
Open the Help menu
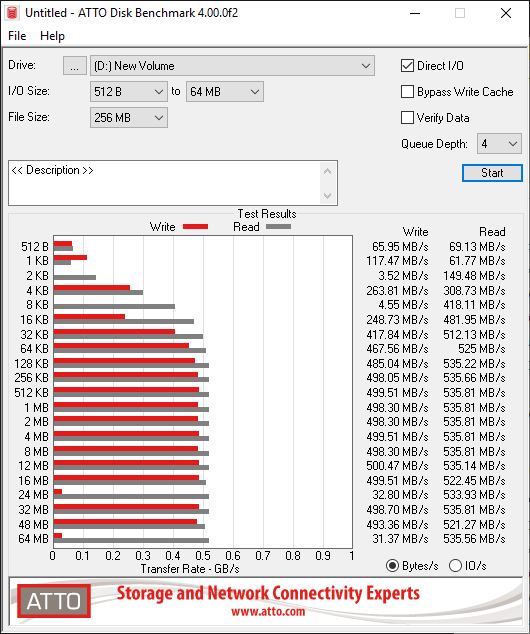point(52,36)
